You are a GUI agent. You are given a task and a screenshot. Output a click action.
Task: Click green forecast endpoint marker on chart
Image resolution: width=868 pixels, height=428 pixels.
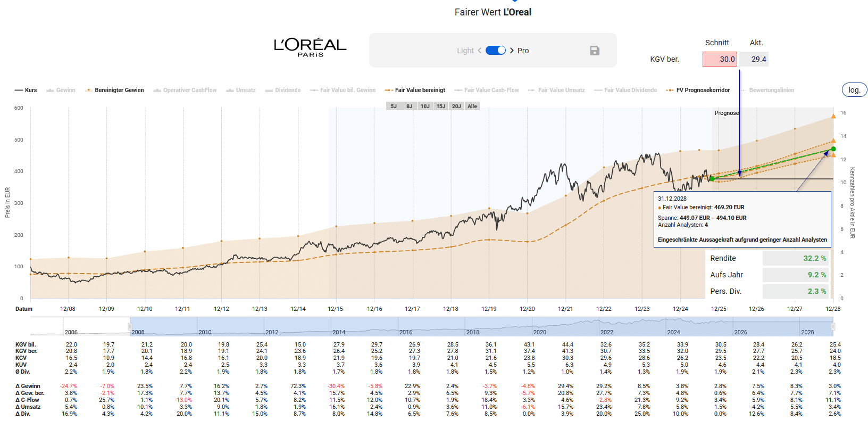pyautogui.click(x=833, y=149)
